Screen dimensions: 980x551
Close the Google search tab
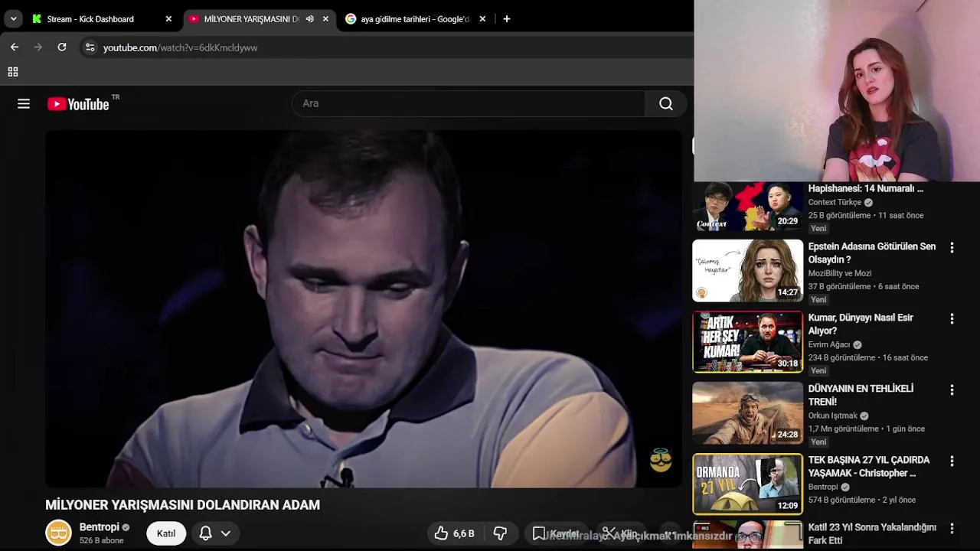tap(482, 19)
